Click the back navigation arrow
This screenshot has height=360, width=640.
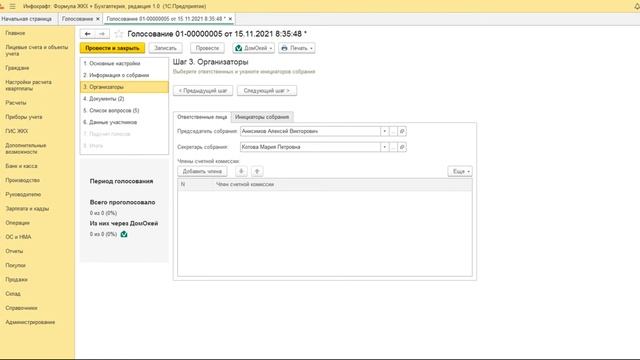click(x=87, y=34)
